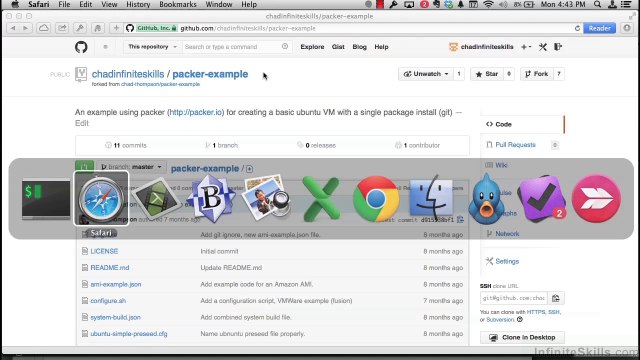Viewport: 640px width, 360px height.
Task: Click the Safari Reload page icon
Action: pyautogui.click(x=577, y=28)
